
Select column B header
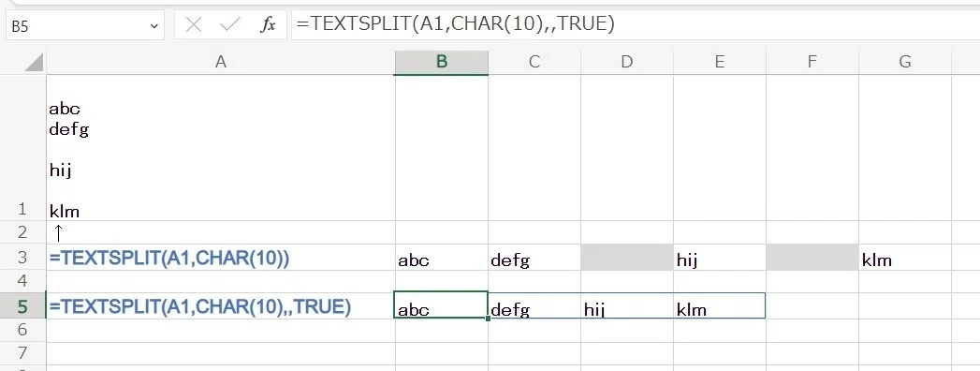(441, 61)
